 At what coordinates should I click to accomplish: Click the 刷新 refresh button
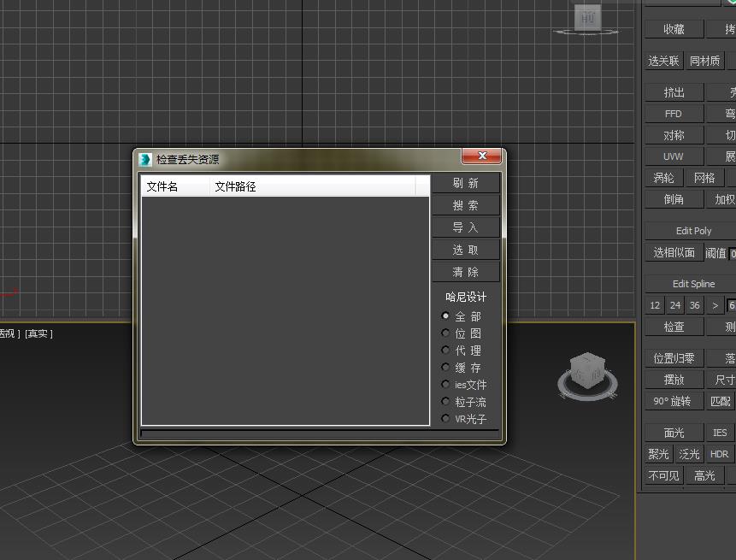point(466,183)
